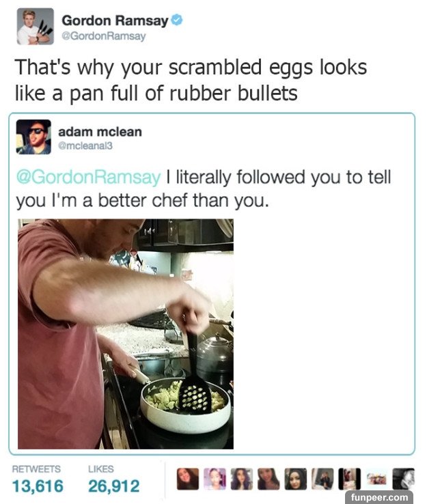Open the @mcleanal3 handle

click(85, 146)
